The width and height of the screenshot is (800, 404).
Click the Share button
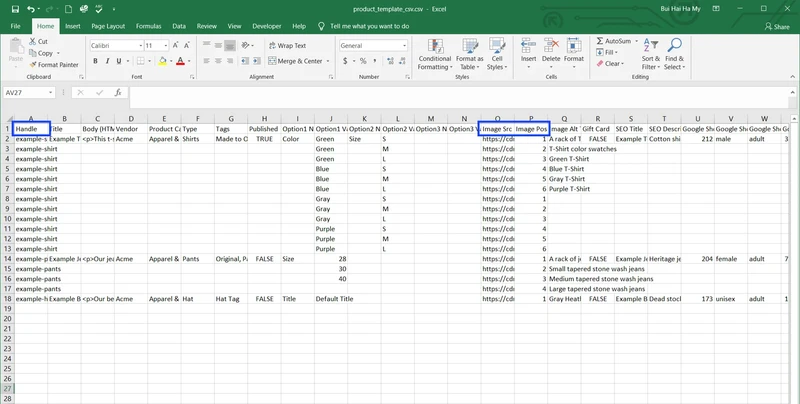pos(777,27)
